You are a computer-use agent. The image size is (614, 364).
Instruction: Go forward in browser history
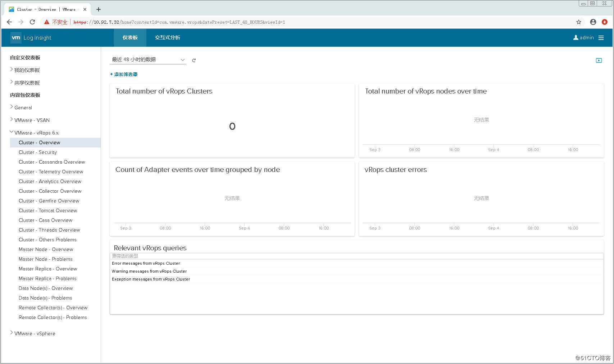21,22
